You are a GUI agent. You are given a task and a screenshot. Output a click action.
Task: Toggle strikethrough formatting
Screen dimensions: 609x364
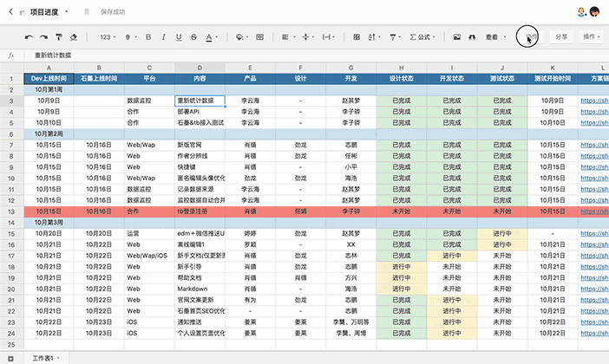click(192, 37)
